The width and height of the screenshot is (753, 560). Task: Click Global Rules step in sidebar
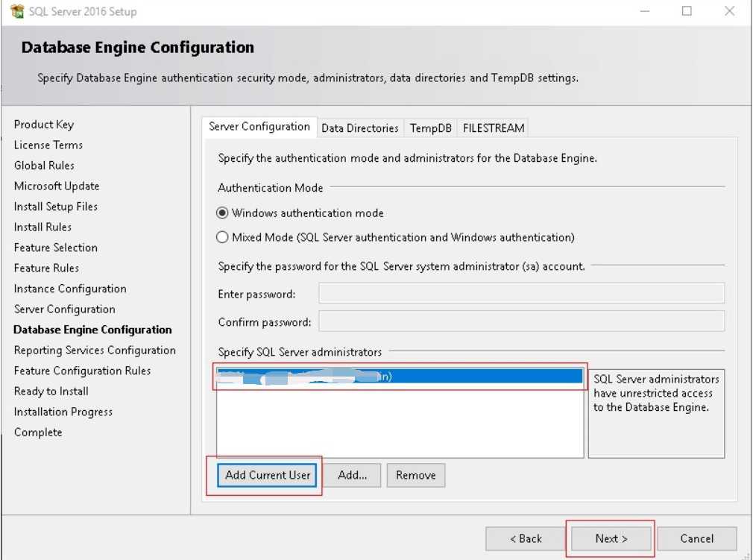point(44,166)
